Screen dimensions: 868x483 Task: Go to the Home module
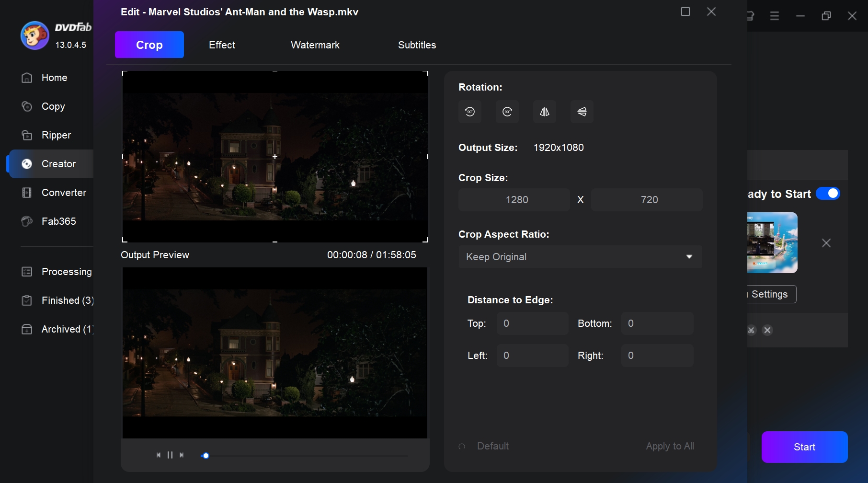pyautogui.click(x=54, y=77)
